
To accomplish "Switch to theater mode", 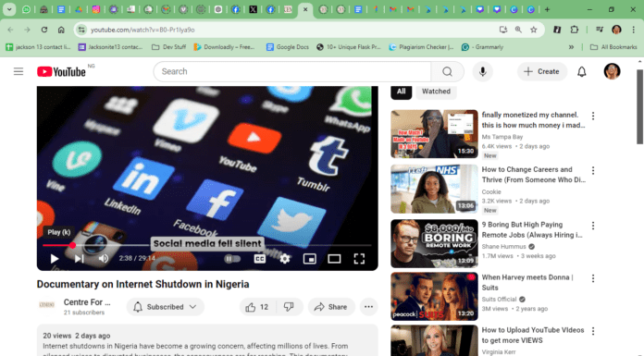I will 334,259.
